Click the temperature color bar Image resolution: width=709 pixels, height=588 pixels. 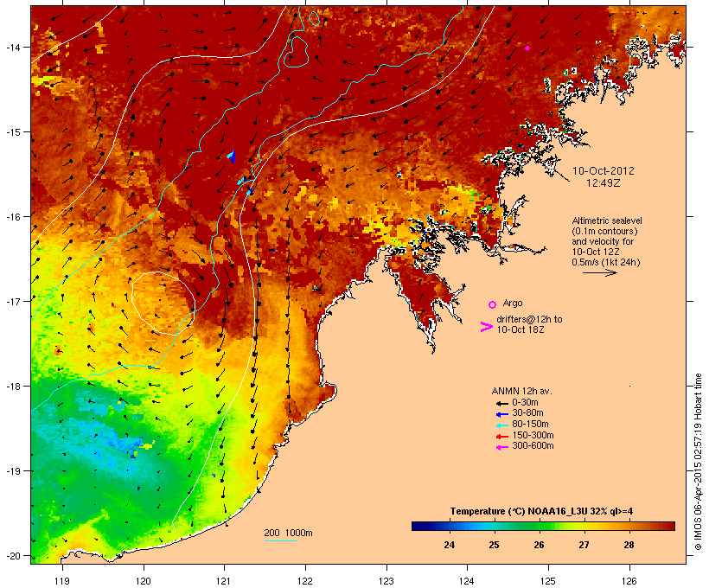click(543, 526)
